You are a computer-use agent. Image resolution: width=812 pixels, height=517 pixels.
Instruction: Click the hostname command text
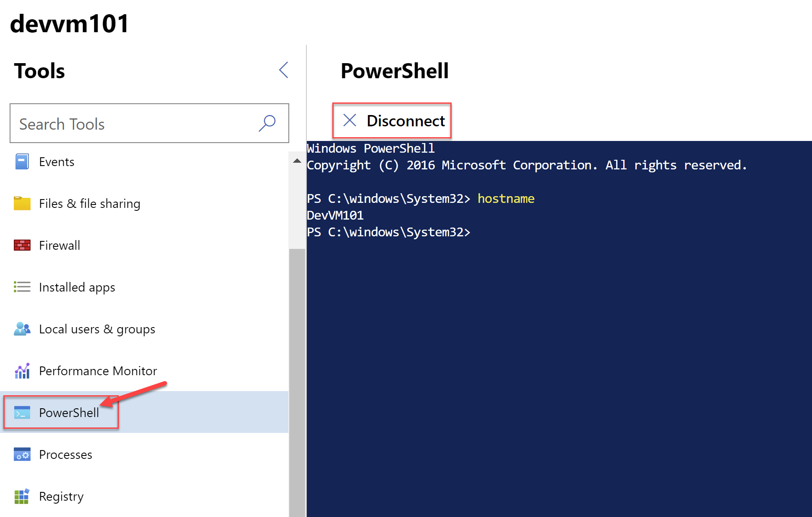click(506, 198)
